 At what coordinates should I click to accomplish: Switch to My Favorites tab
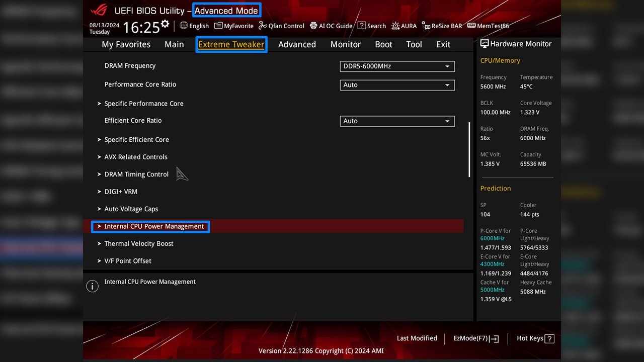126,44
